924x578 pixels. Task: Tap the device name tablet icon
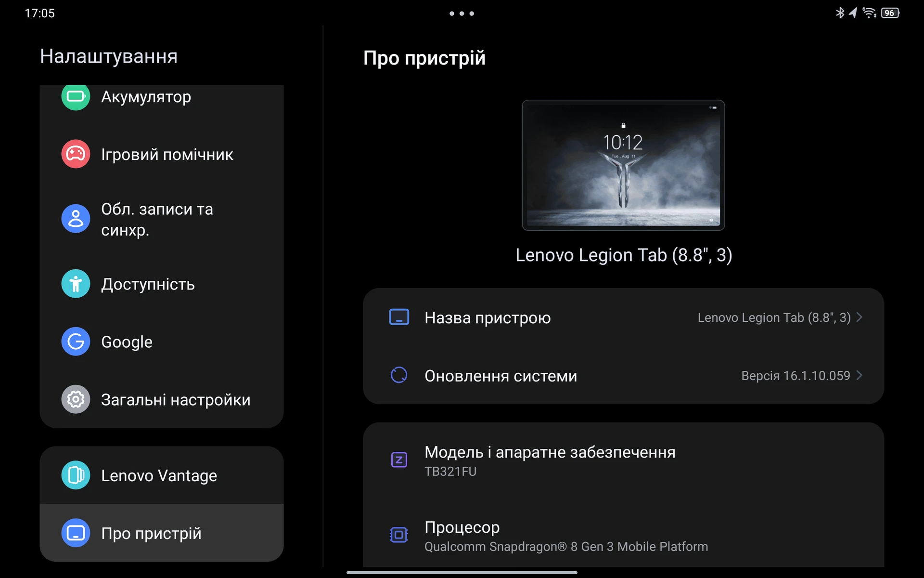coord(399,317)
